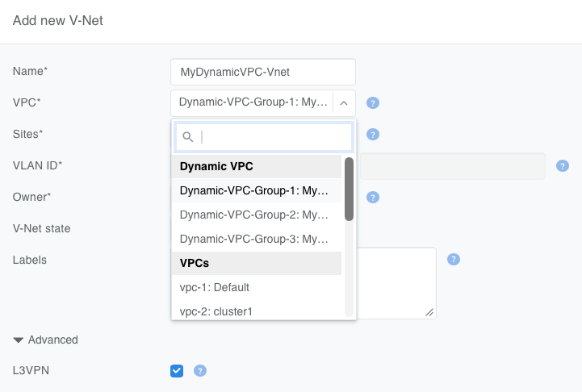Click the Dynamic VPC group header
Screen dimensions: 582x392
[257, 166]
